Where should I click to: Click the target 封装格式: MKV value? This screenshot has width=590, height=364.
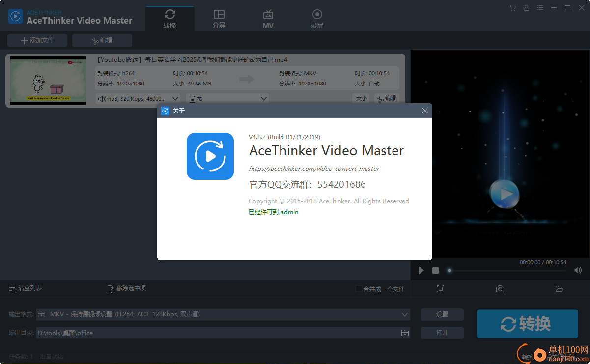pos(298,73)
